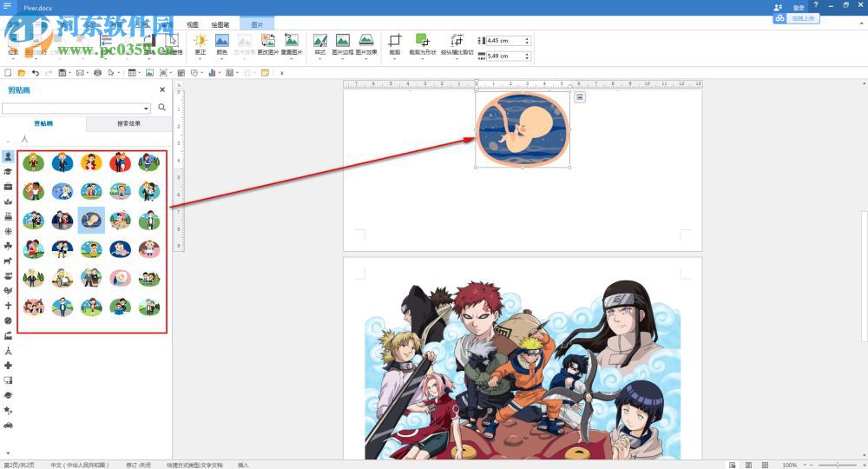Click the Picture Effects (图片效果) icon

(366, 41)
